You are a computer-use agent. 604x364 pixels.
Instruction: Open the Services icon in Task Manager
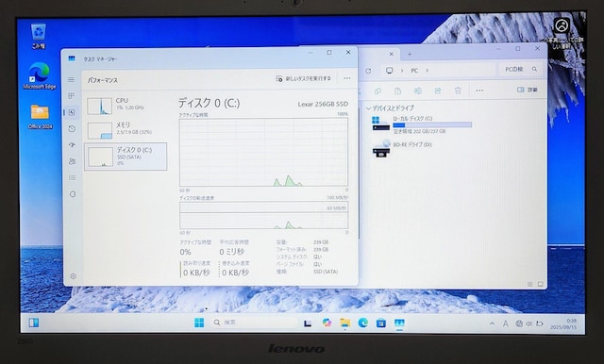pos(73,194)
